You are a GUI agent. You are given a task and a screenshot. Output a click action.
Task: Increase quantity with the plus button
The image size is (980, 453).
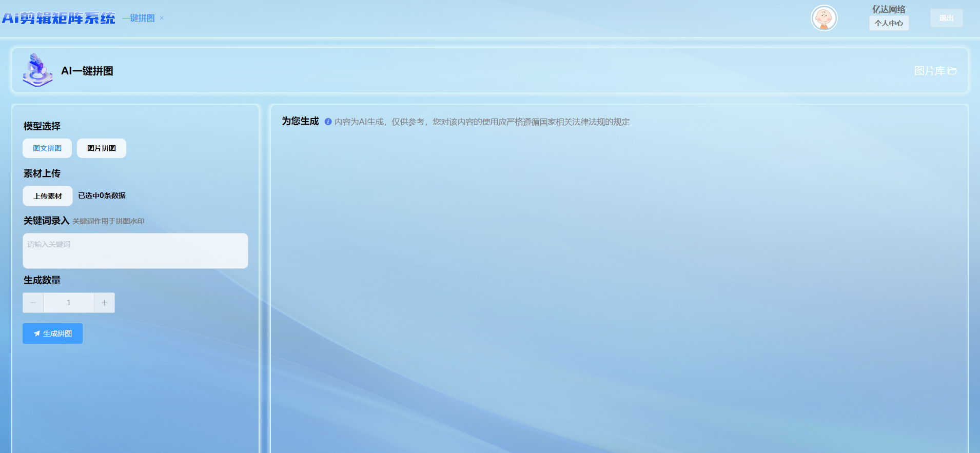tap(104, 303)
